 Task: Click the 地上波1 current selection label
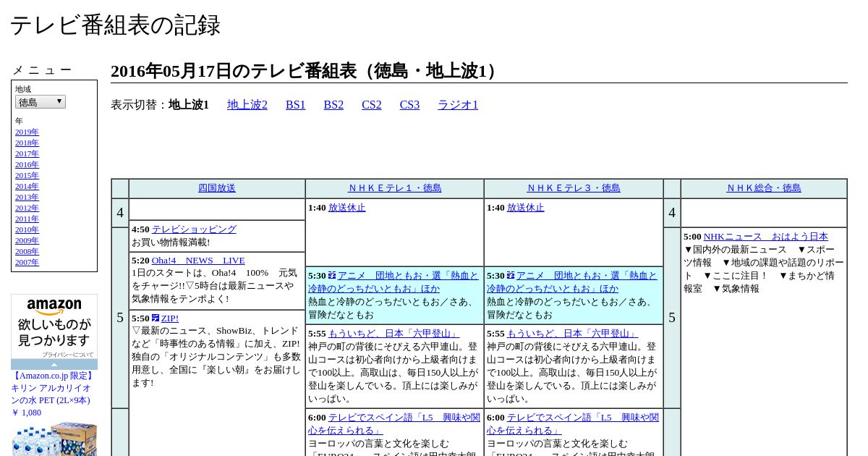tap(189, 105)
